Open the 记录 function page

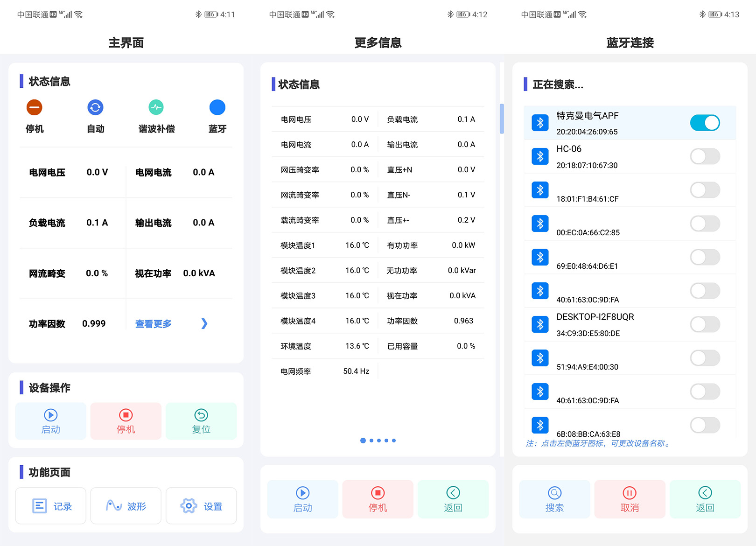(51, 506)
